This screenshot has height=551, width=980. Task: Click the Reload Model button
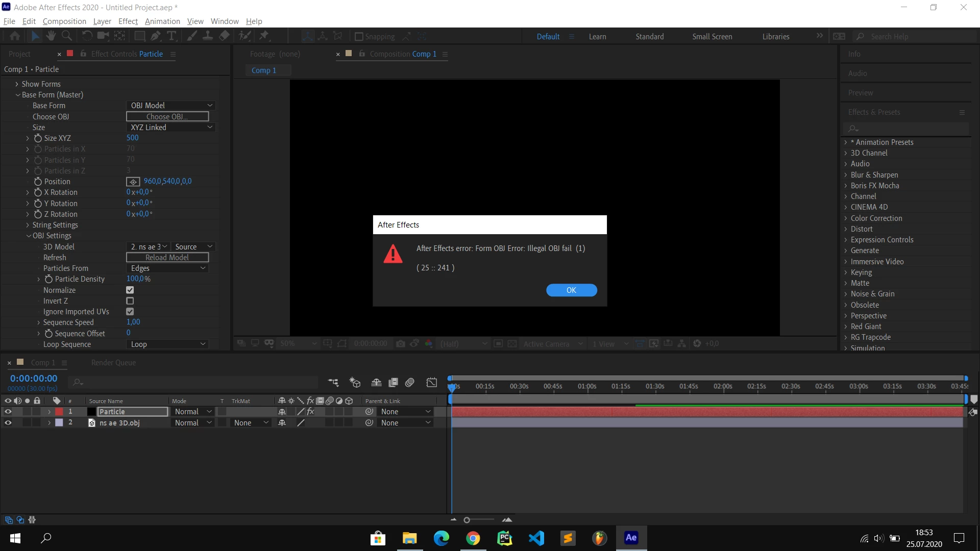[x=167, y=258]
